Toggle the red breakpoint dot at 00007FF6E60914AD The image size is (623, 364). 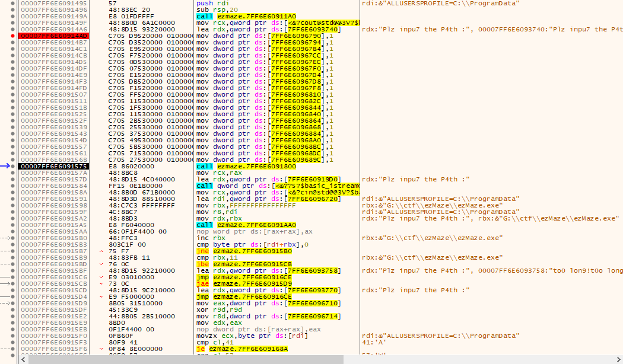13,36
